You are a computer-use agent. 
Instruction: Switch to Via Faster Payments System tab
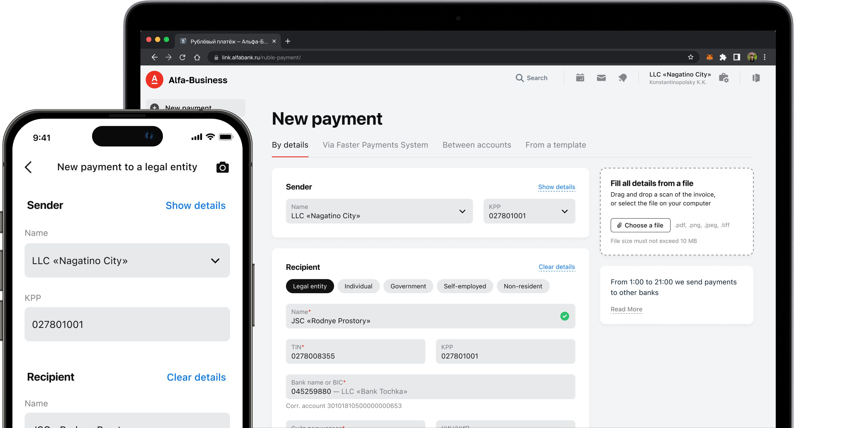pyautogui.click(x=375, y=145)
